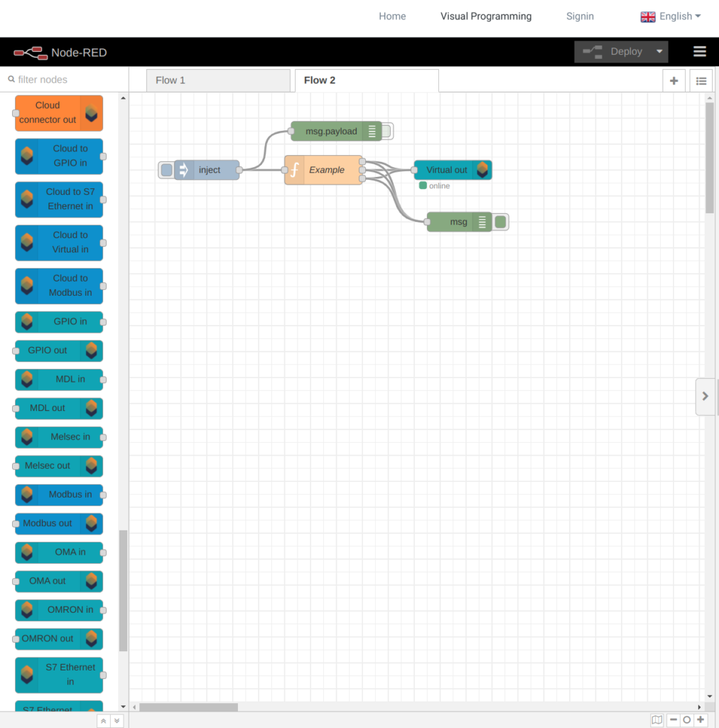The width and height of the screenshot is (719, 728).
Task: Toggle the msg debug node output button
Action: click(500, 222)
